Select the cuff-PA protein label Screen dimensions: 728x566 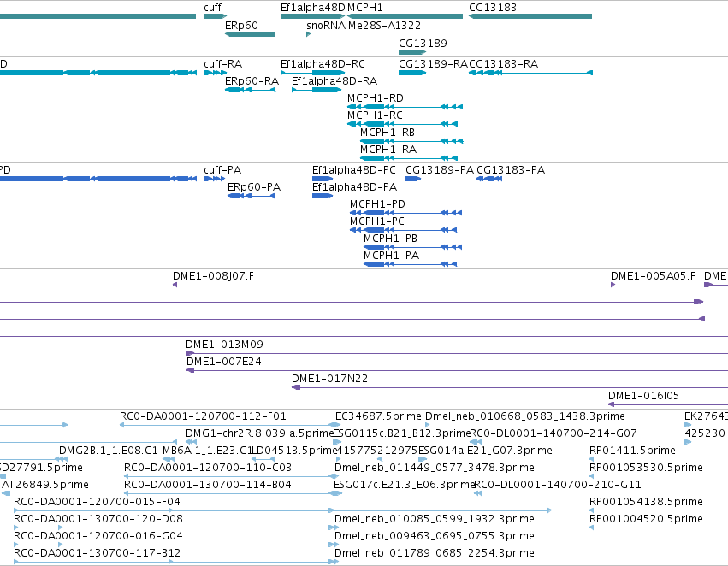[x=222, y=170]
